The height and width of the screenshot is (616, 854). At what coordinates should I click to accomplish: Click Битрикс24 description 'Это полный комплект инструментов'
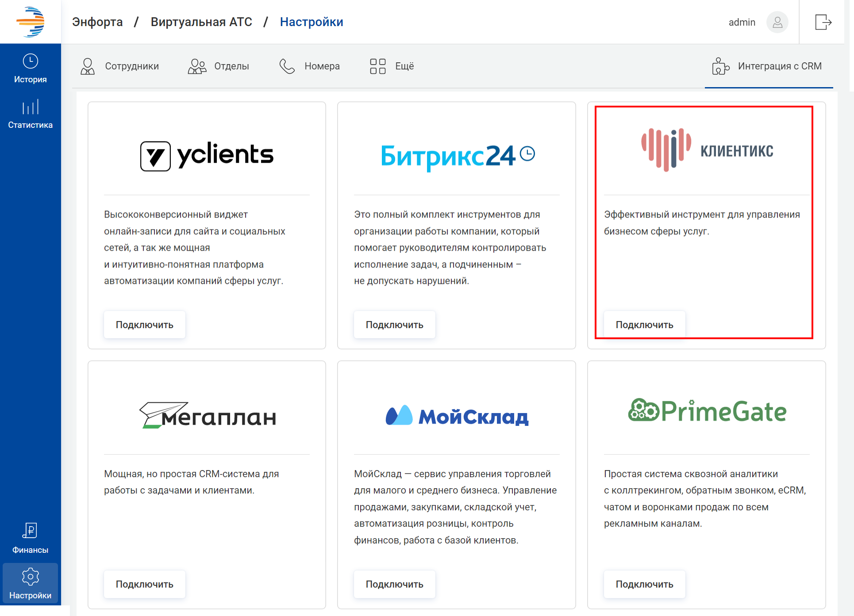click(x=450, y=248)
